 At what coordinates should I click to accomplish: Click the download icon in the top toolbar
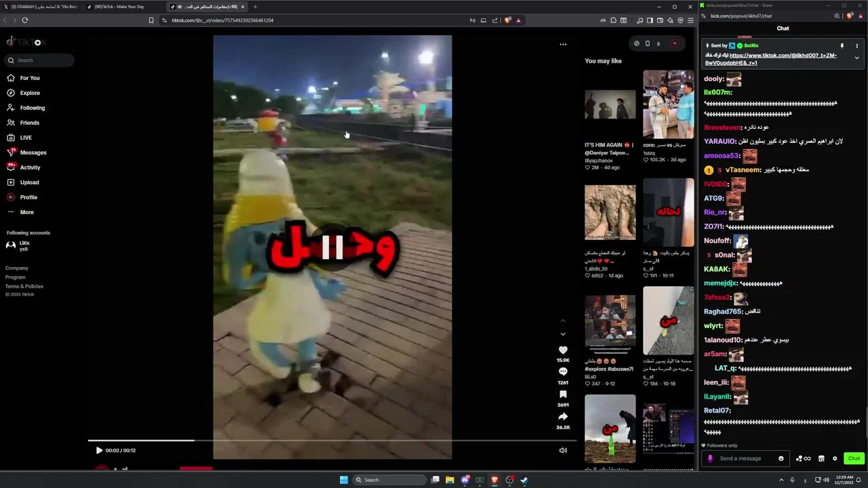[658, 43]
